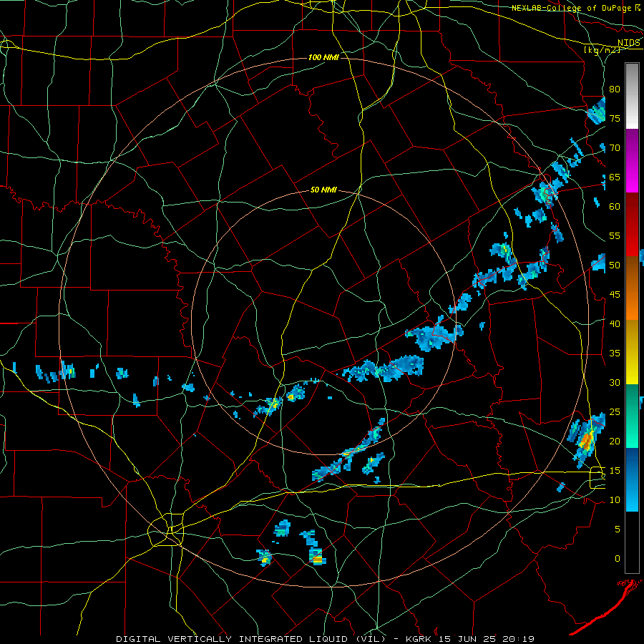This screenshot has height=644, width=644.
Task: Click the 10 value on the scale
Action: pyautogui.click(x=615, y=500)
